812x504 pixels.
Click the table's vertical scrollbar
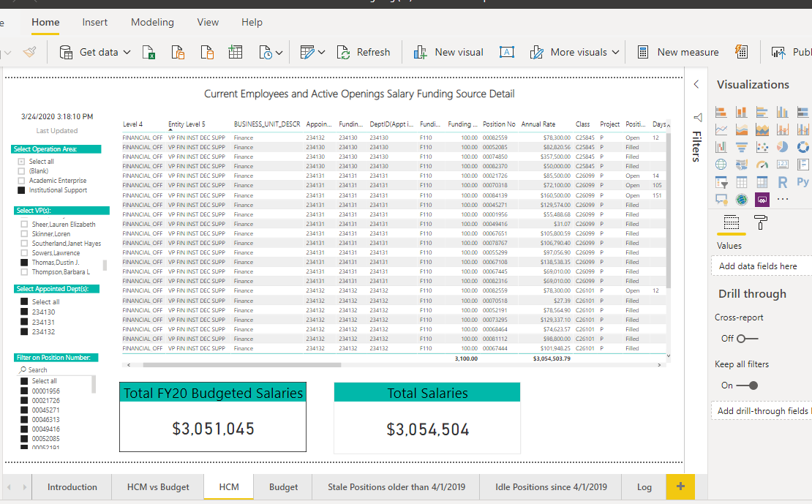pyautogui.click(x=669, y=210)
